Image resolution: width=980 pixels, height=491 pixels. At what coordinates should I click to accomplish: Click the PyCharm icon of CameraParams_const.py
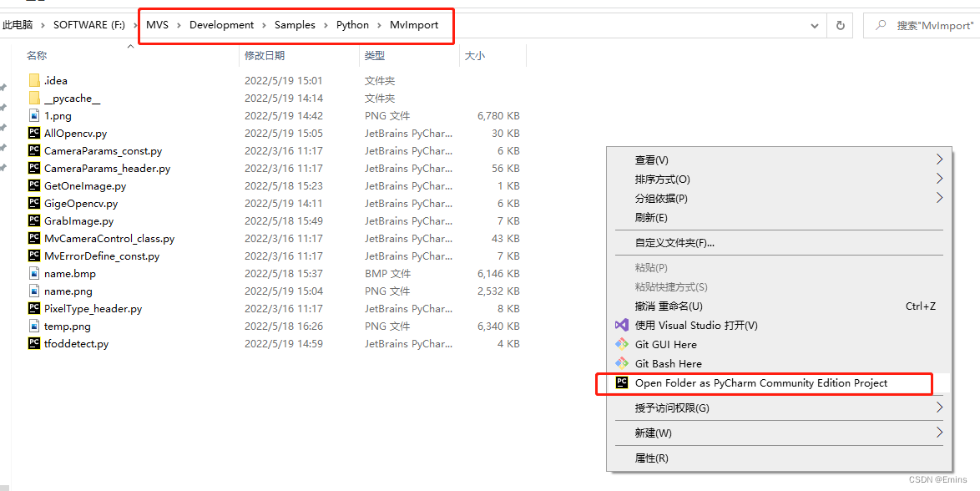pyautogui.click(x=34, y=151)
